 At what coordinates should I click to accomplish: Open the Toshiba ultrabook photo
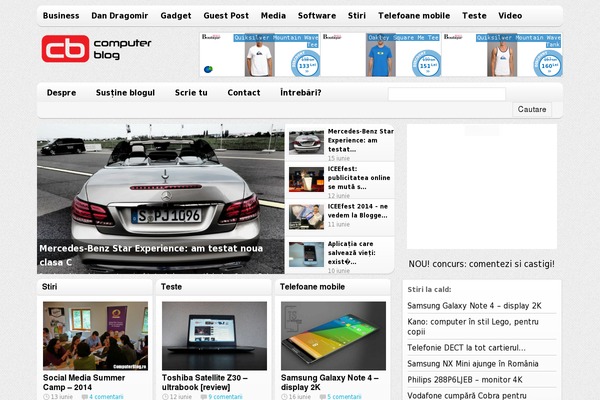[x=214, y=336]
